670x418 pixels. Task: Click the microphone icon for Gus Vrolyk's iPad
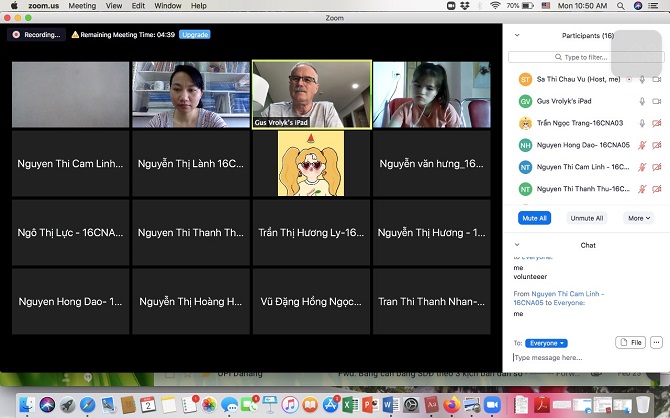[642, 101]
